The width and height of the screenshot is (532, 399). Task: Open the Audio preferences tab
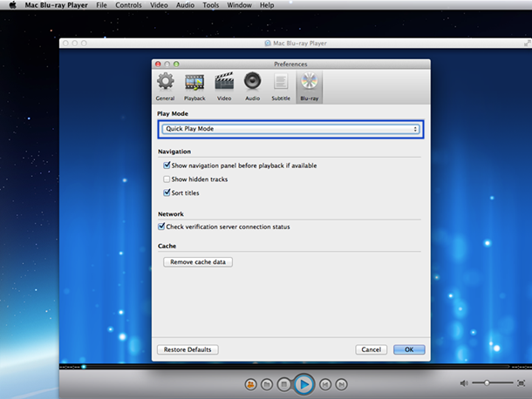tap(252, 86)
